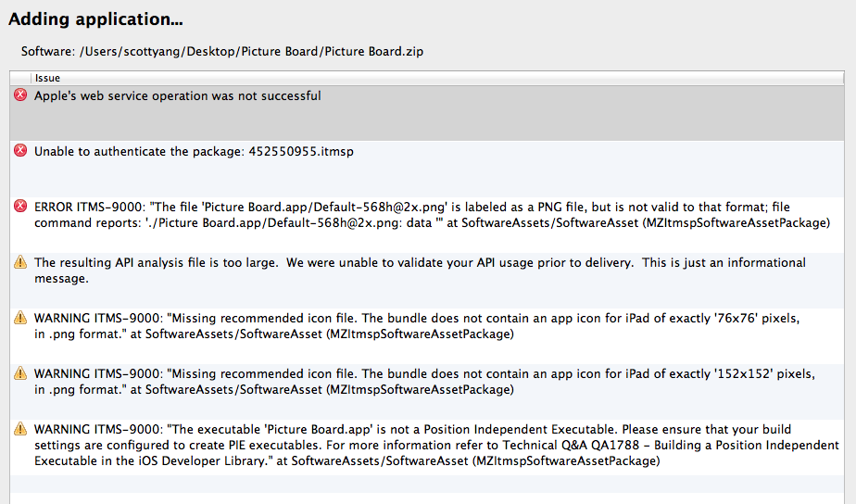Click the 452550955.itmsp package name
Image resolution: width=856 pixels, height=504 pixels.
point(301,152)
